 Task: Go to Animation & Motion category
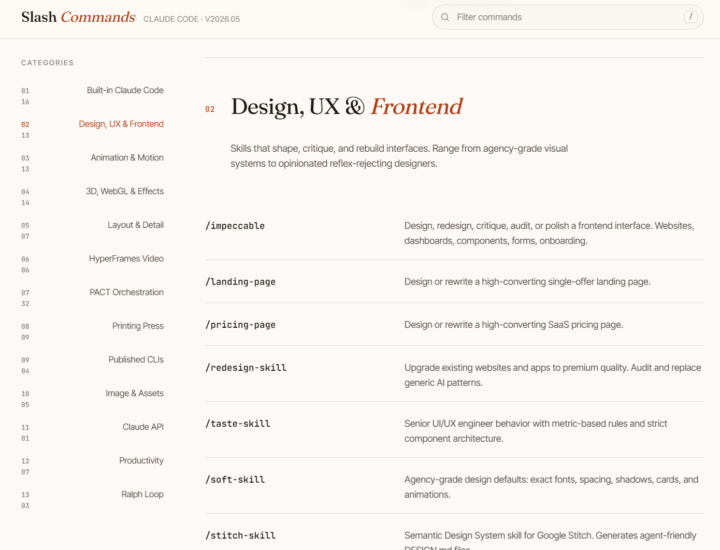pos(92,163)
